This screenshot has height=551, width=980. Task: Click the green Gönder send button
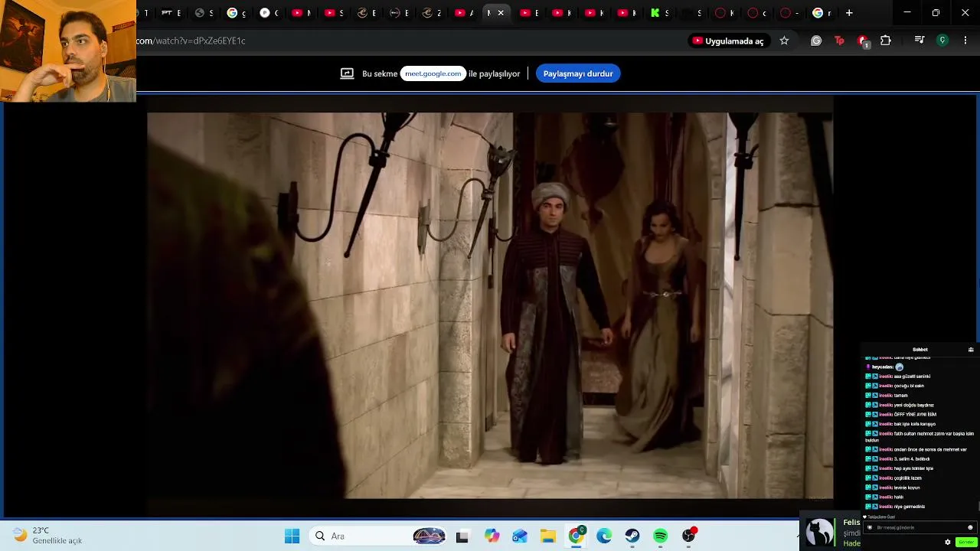click(965, 542)
